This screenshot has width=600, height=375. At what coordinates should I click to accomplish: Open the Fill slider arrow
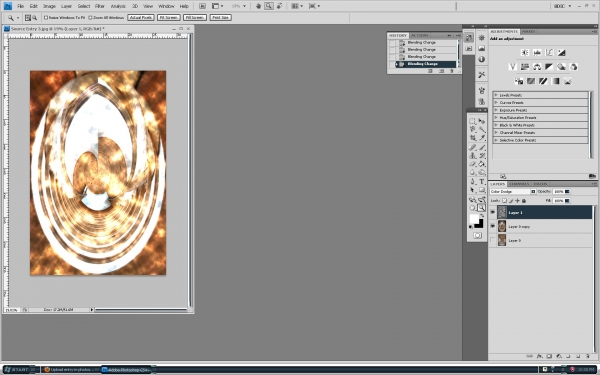(x=567, y=201)
